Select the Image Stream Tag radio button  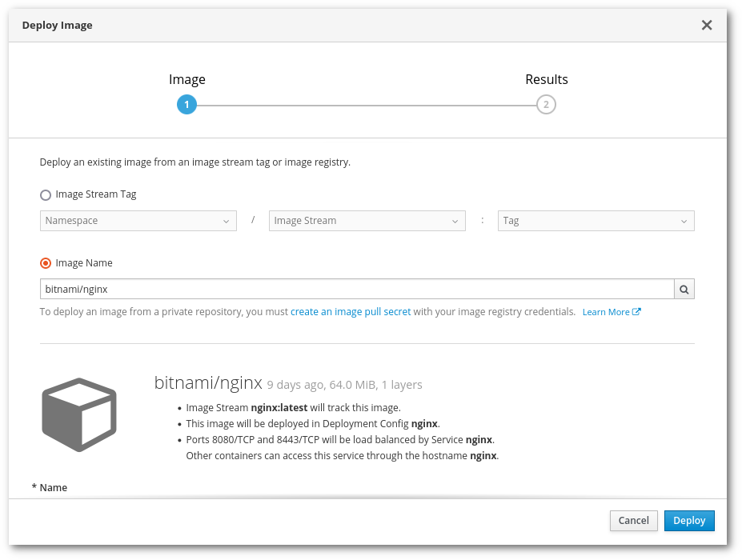point(46,195)
